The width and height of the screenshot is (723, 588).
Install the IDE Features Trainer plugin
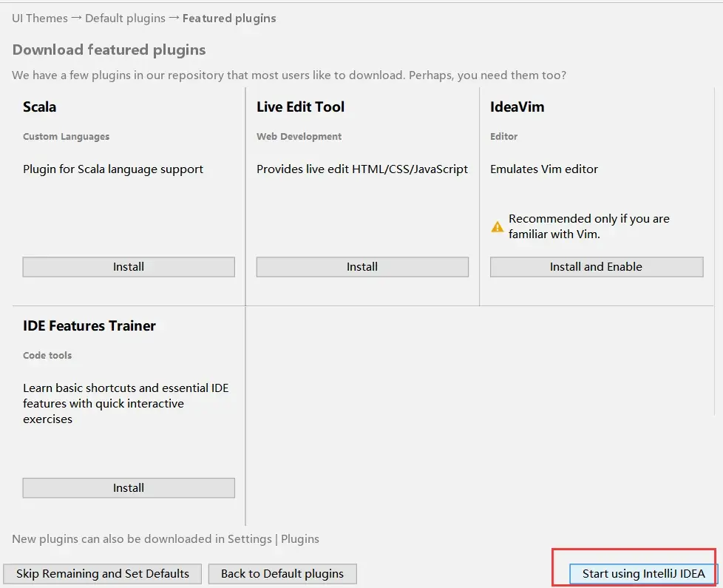129,488
